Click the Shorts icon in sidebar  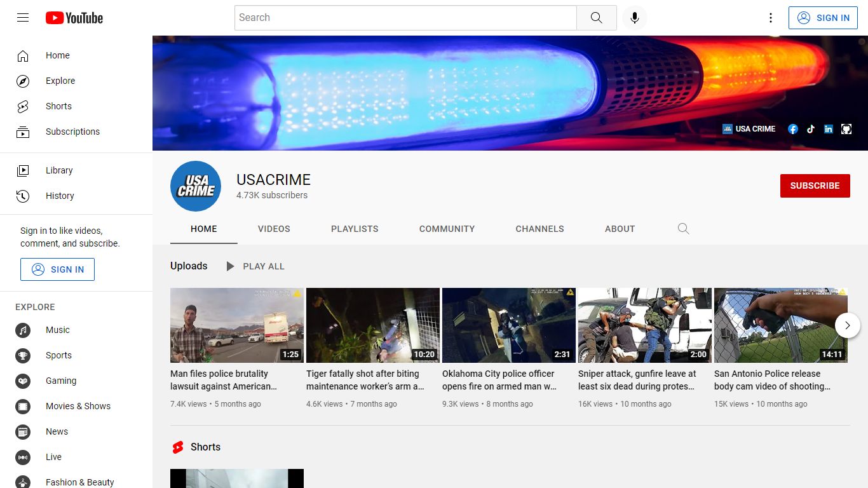23,107
